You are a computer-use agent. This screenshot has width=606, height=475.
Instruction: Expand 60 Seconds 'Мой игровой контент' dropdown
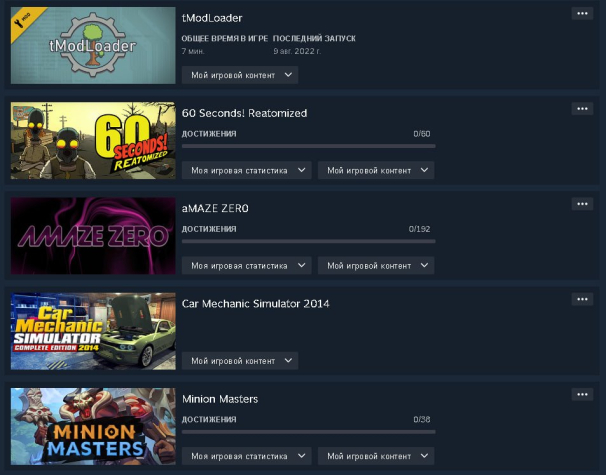[376, 170]
